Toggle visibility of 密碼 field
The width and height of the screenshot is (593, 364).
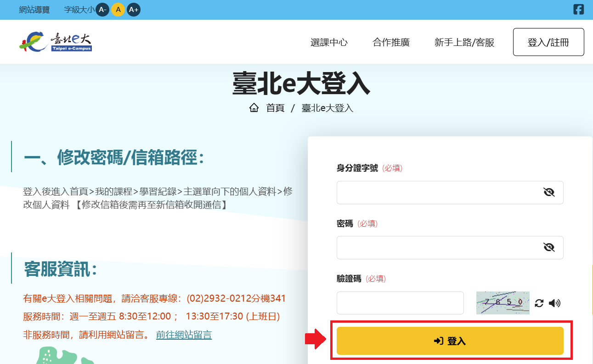549,247
